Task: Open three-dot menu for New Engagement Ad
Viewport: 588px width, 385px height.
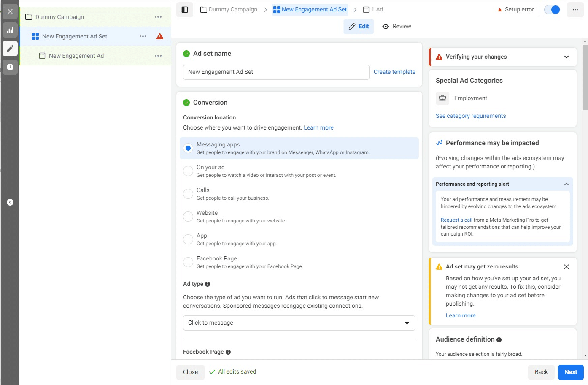Action: click(x=158, y=56)
